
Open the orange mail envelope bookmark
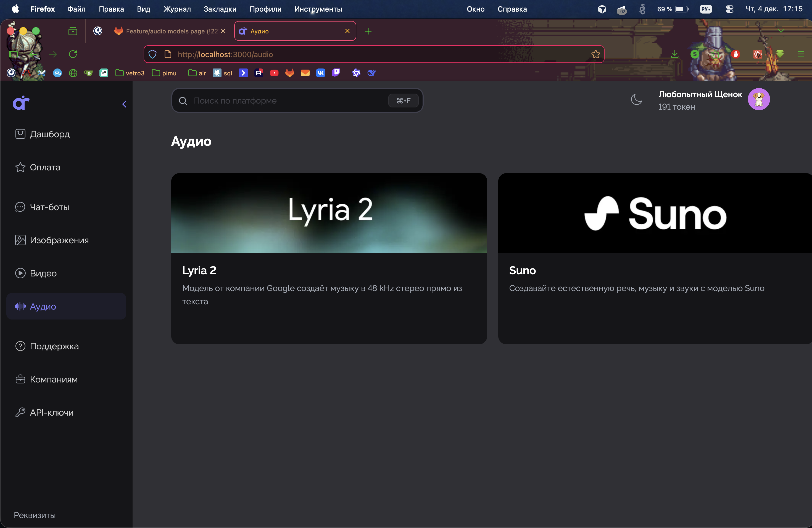click(x=305, y=73)
